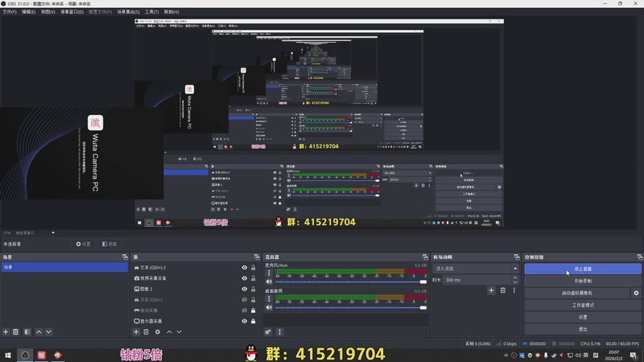This screenshot has width=644, height=362.
Task: Float the Sources dock panel icon
Action: tap(257, 257)
